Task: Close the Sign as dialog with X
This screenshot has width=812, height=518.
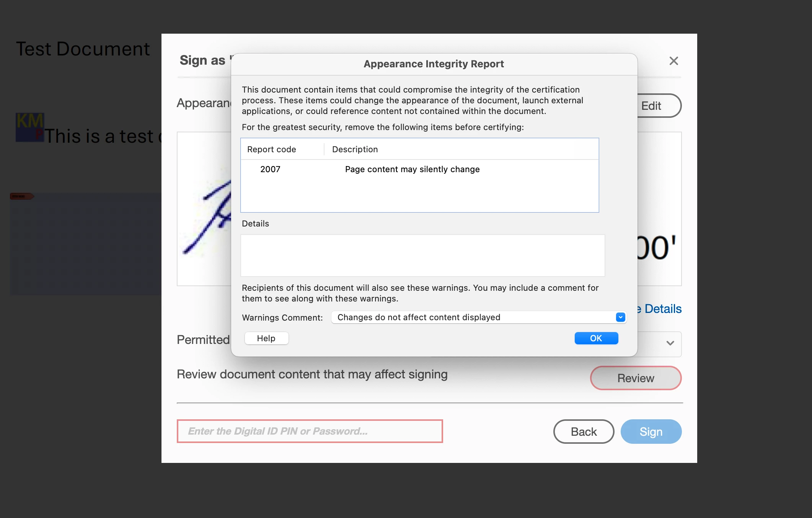Action: click(673, 61)
